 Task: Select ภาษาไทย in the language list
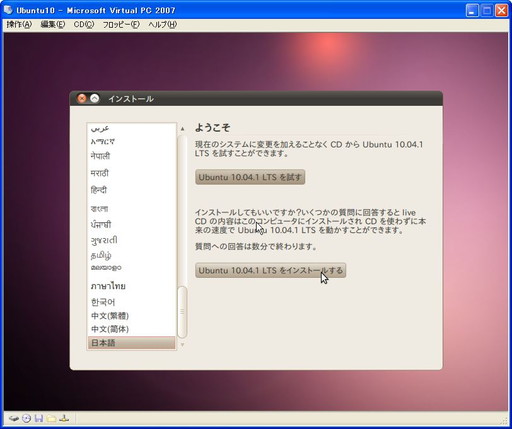point(131,286)
